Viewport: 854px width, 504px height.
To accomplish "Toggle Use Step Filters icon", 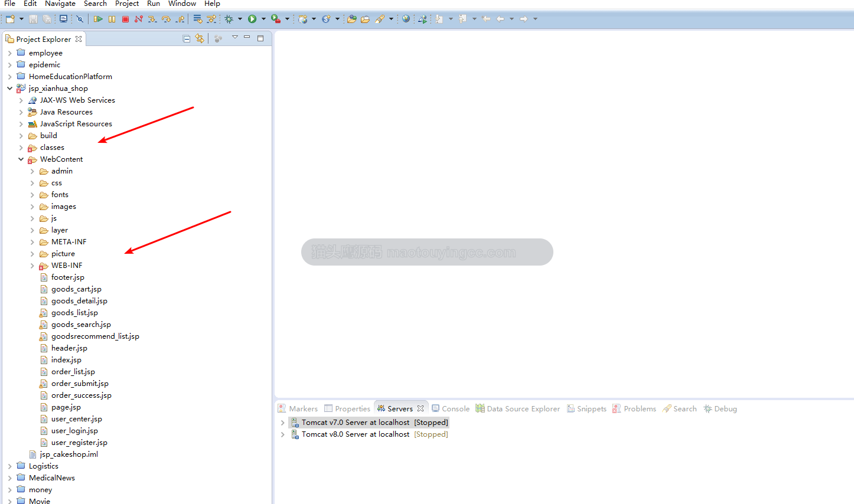I will click(211, 19).
